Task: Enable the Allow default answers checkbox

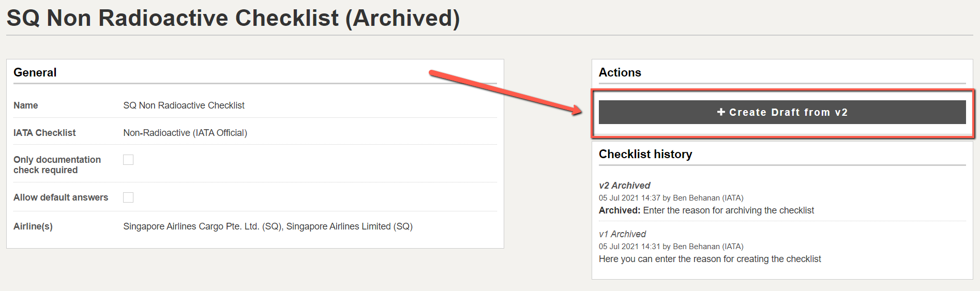Action: (x=128, y=197)
